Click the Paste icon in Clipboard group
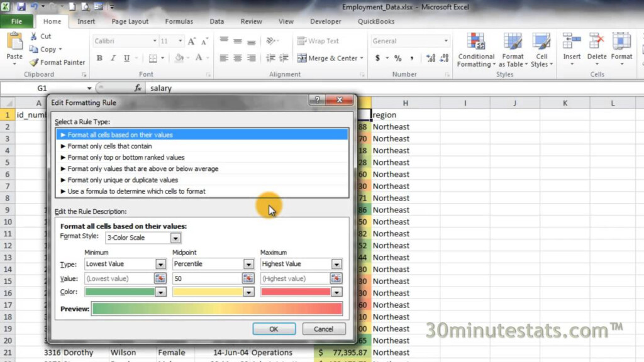The height and width of the screenshot is (362, 644). (15, 42)
